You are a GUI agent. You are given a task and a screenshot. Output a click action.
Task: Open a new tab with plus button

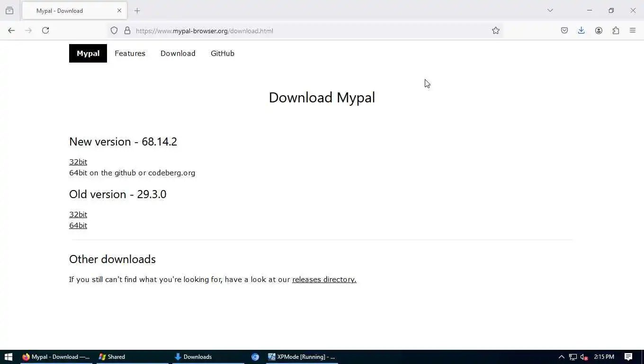click(137, 10)
